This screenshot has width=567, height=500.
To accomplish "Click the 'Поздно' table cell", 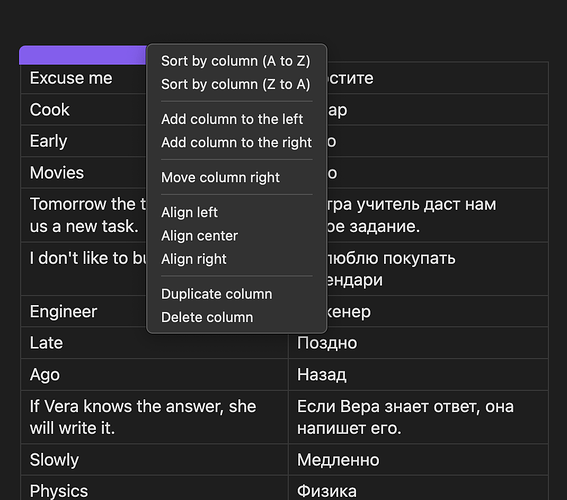I will coord(418,343).
